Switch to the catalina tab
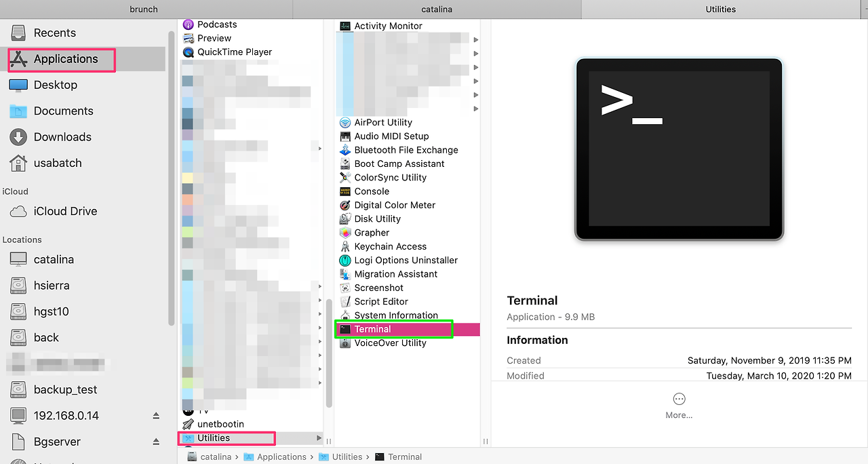 point(437,9)
